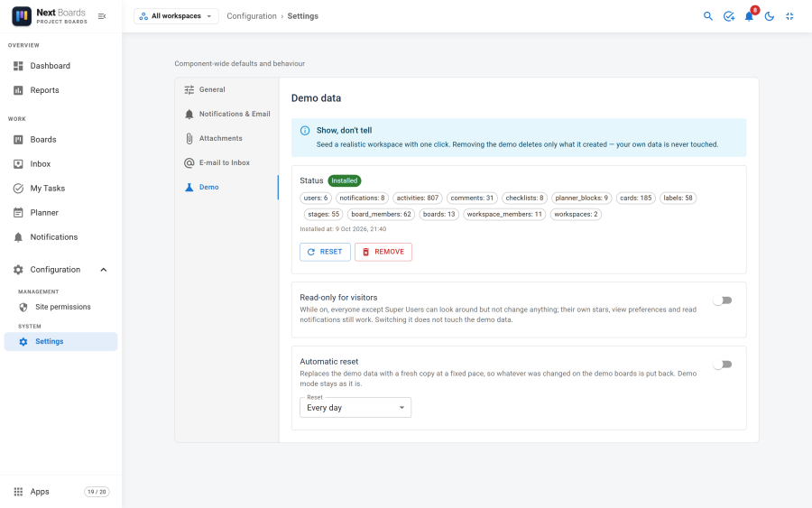Click the Apps grid icon
Viewport: 812px width, 508px height.
18,492
